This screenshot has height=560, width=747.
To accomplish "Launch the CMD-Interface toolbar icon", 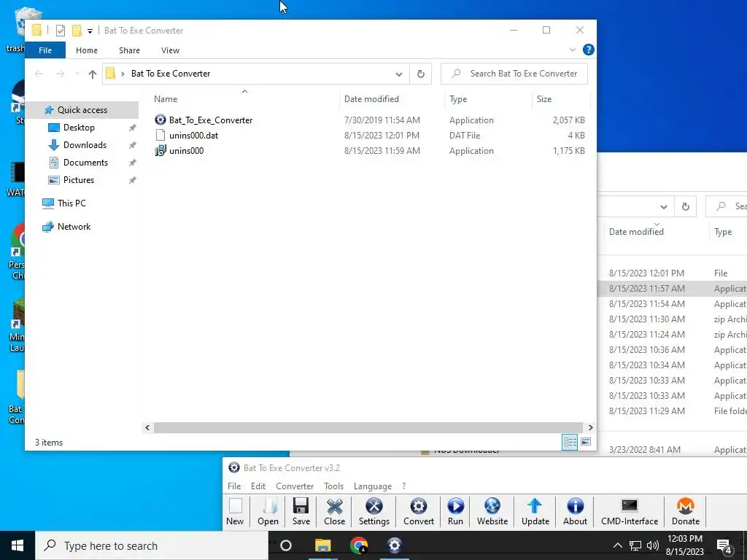I will tap(630, 511).
